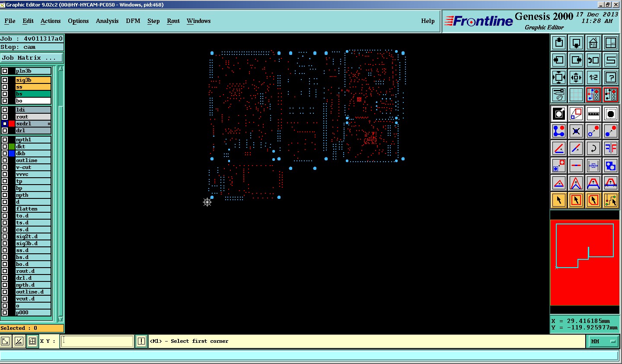622x364 pixels.
Task: Open the Windows menu
Action: click(x=199, y=21)
